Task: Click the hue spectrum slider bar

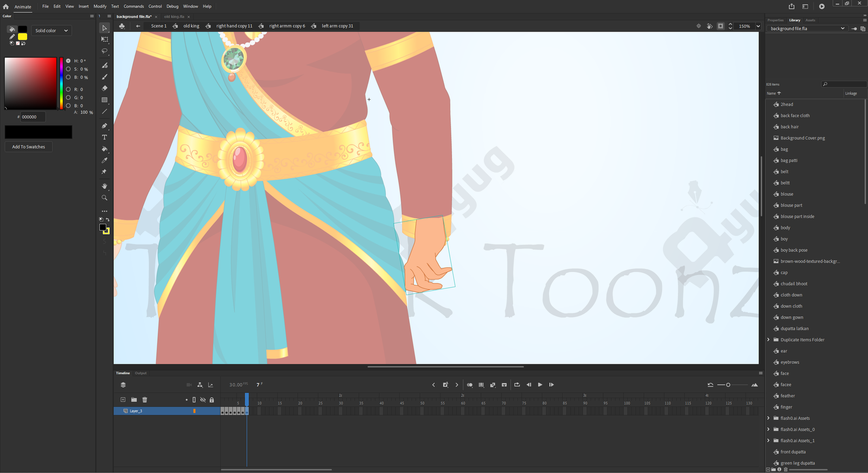Action: coord(61,83)
